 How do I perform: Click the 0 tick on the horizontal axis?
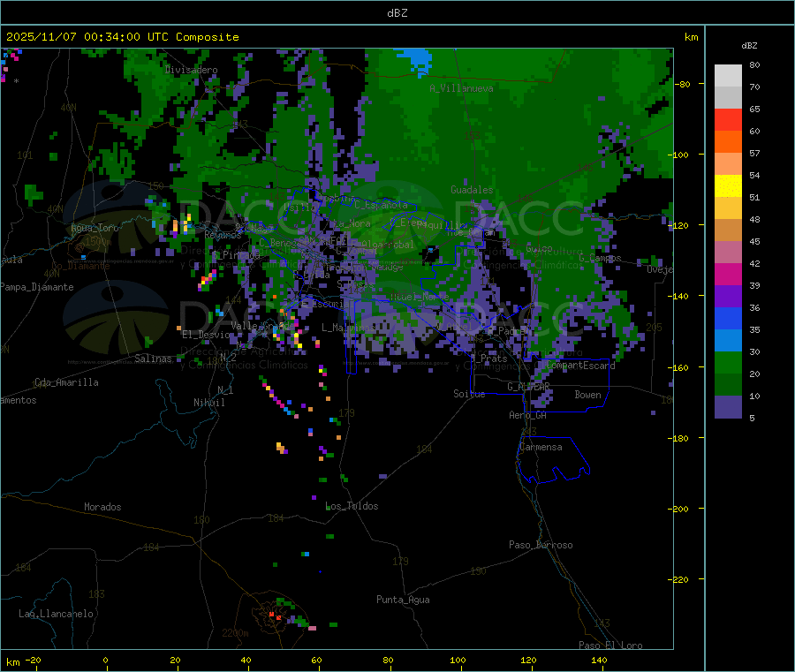[105, 660]
